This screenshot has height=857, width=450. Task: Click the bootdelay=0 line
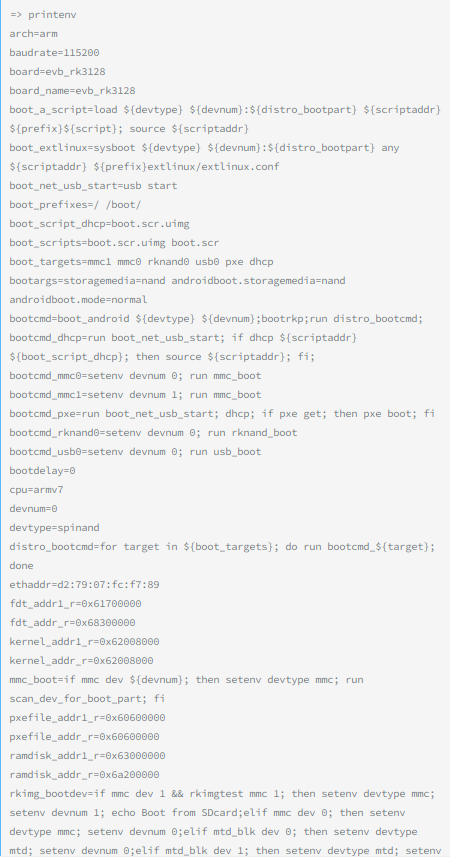pyautogui.click(x=42, y=471)
